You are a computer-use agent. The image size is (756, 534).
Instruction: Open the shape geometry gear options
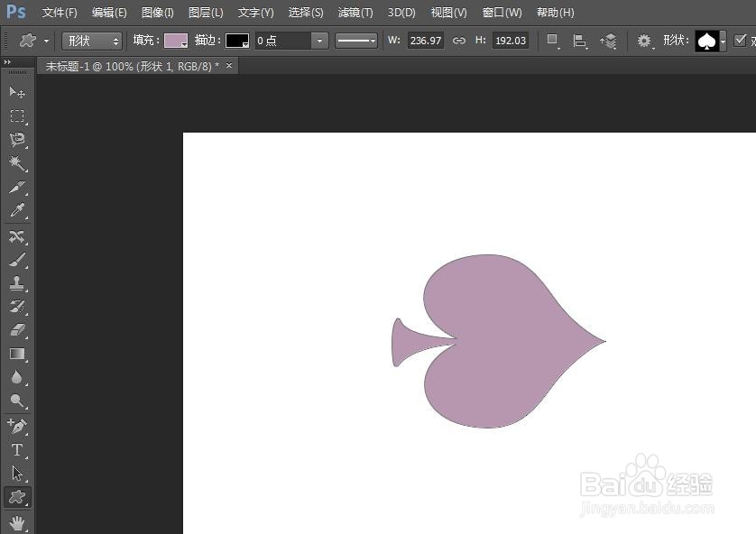[644, 41]
